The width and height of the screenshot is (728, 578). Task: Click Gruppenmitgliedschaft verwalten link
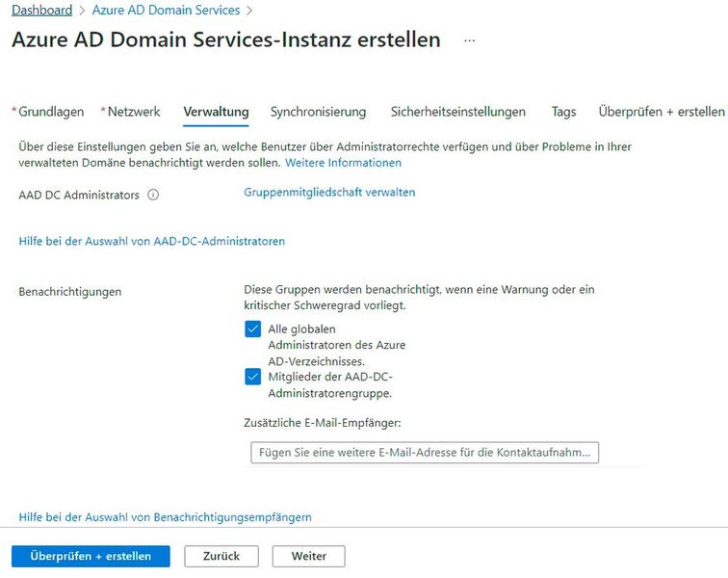[x=329, y=193]
